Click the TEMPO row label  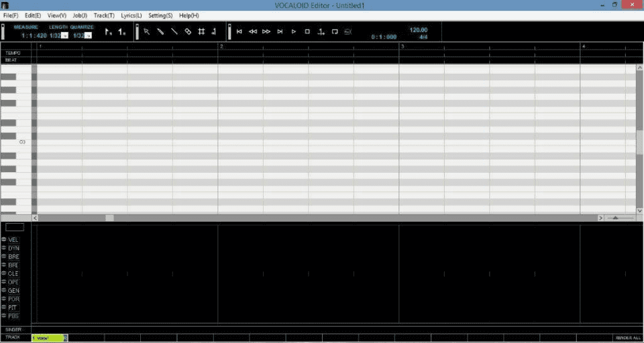(x=13, y=54)
